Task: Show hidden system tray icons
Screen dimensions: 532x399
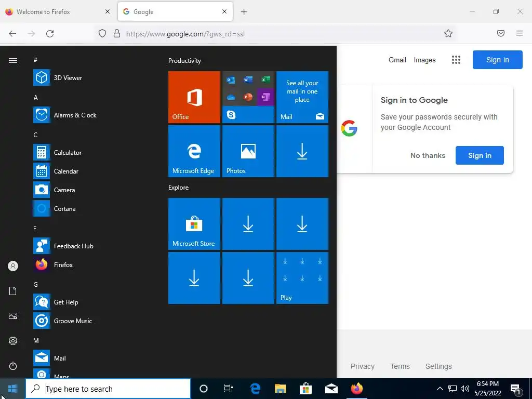Action: [440, 389]
